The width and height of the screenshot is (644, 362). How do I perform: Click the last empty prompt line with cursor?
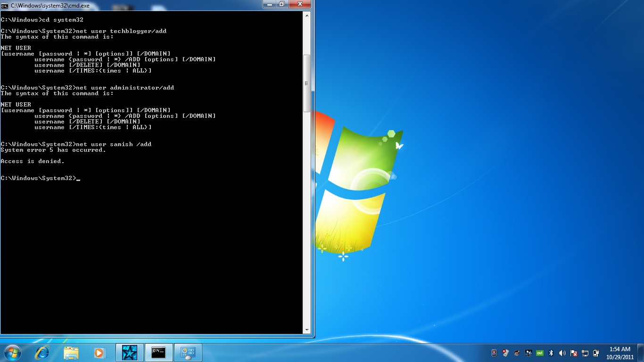coord(41,178)
